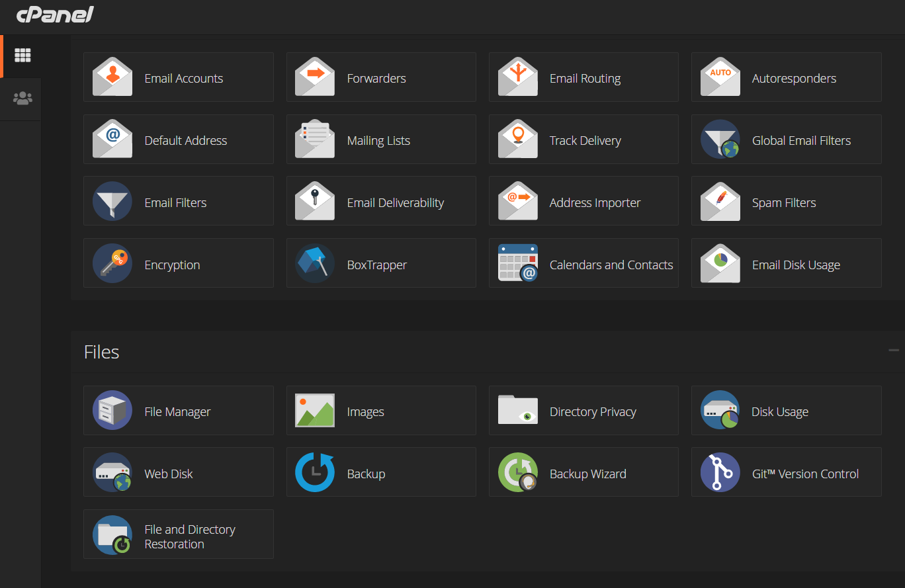Click the Backup text link
The height and width of the screenshot is (588, 905).
[366, 474]
